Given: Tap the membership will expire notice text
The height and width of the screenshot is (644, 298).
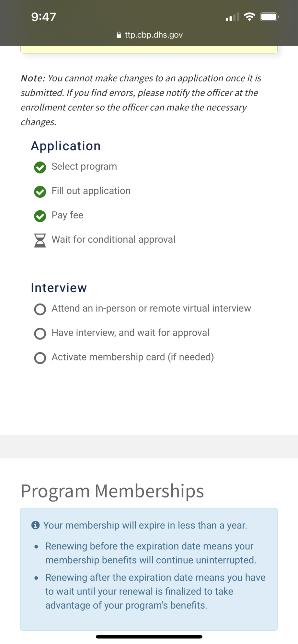Looking at the screenshot, I should coord(145,525).
